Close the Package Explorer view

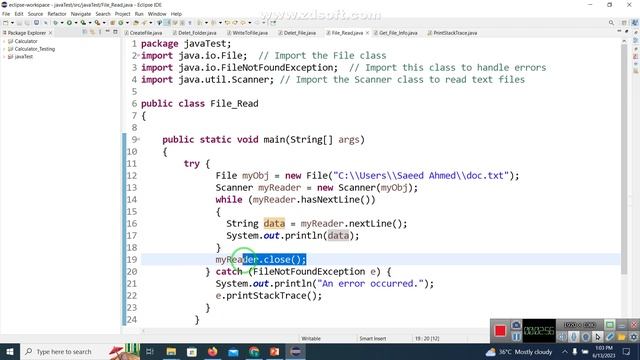tap(50, 33)
